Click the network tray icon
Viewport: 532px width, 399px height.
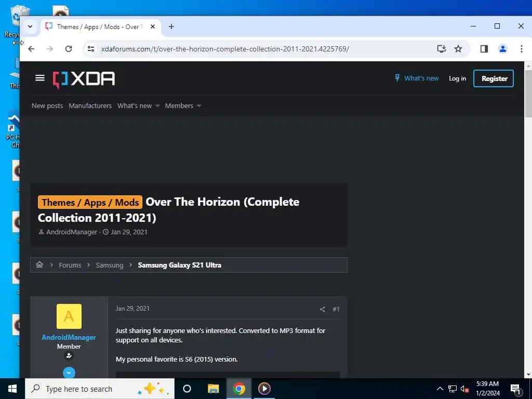[453, 389]
